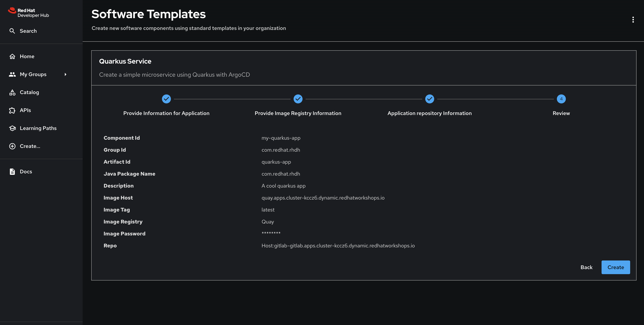Open Learning Paths in sidebar

tap(38, 128)
